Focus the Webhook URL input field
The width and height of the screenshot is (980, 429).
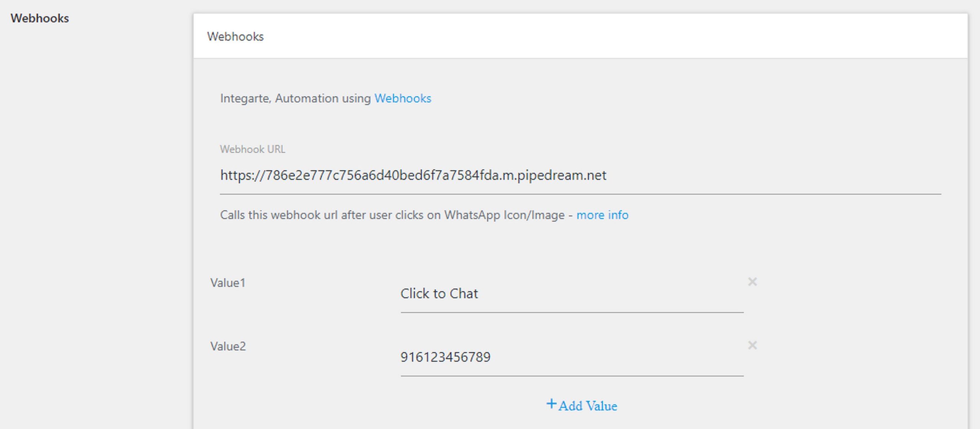580,175
